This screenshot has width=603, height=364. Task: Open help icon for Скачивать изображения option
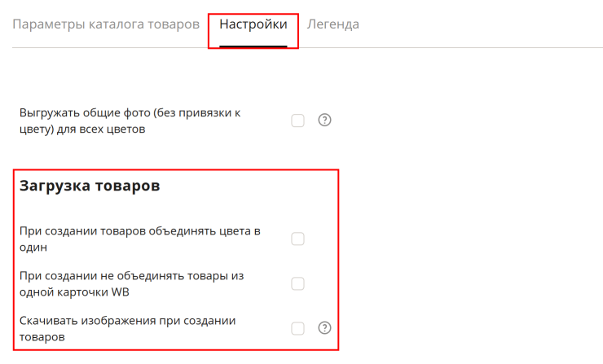point(324,328)
